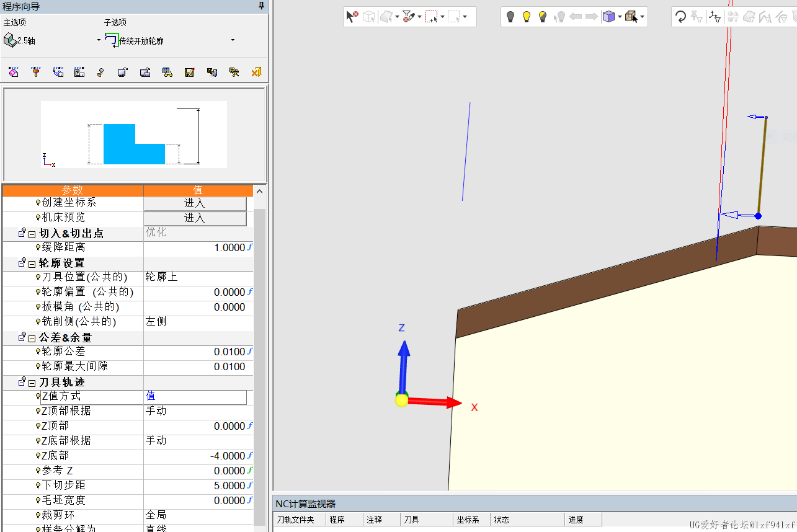Open dropdown arrow beside red dashed selection icon
The width and height of the screenshot is (797, 532).
click(x=442, y=17)
